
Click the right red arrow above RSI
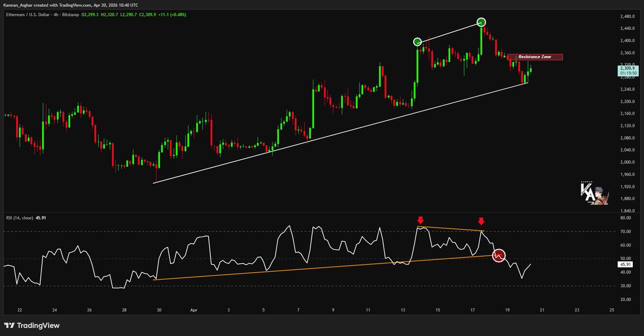(481, 221)
